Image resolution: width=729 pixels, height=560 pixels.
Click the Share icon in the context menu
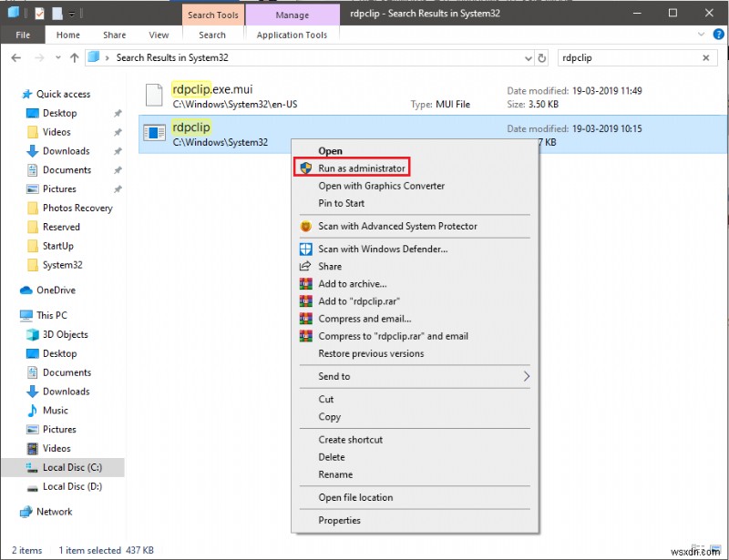tap(304, 266)
